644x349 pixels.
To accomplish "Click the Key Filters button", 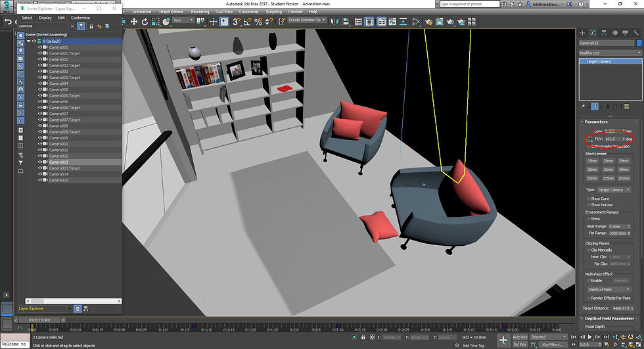I will tap(551, 344).
